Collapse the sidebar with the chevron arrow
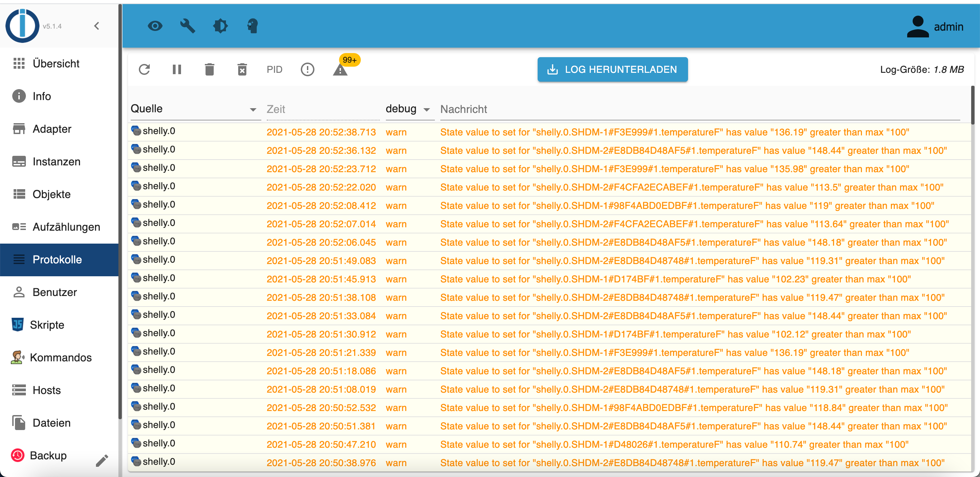The image size is (980, 477). 97,26
